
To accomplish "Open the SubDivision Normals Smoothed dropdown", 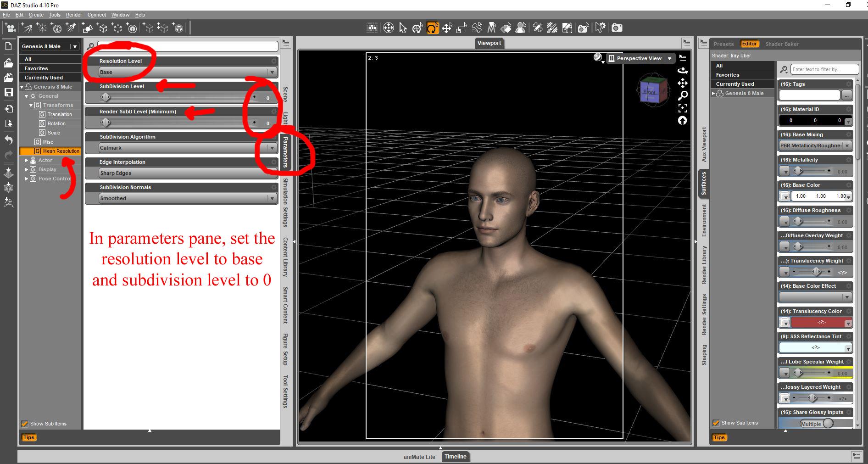I will click(x=188, y=198).
